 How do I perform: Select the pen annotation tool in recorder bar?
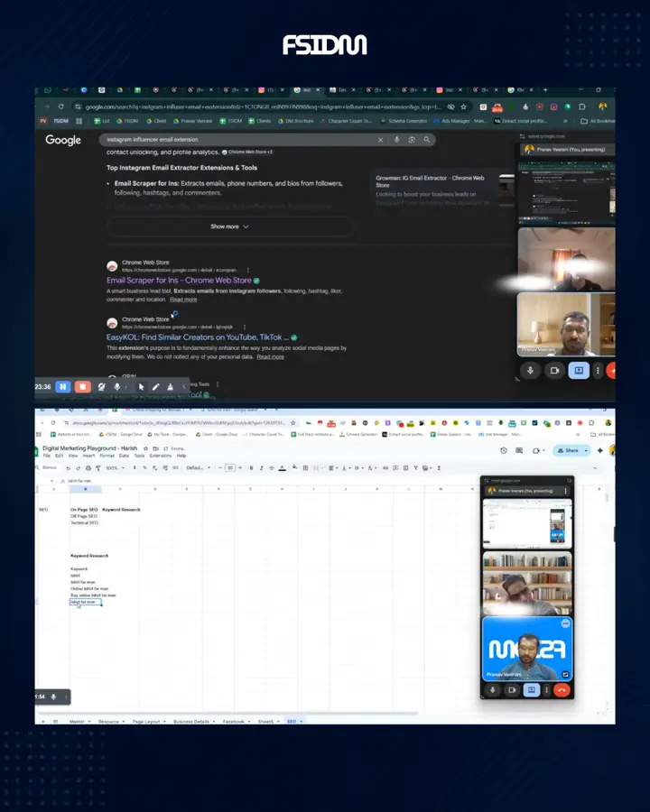pos(155,386)
